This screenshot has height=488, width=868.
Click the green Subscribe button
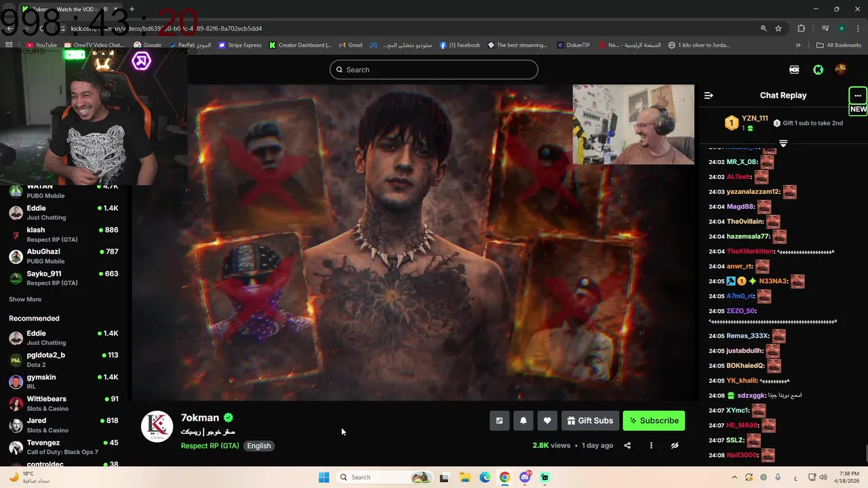pos(654,420)
